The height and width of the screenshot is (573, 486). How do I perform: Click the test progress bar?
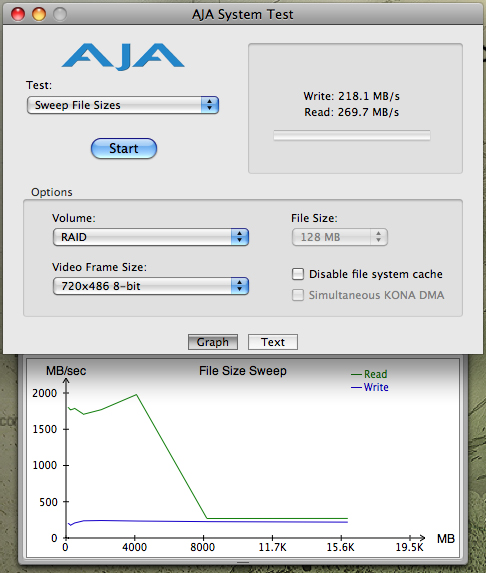click(x=352, y=136)
